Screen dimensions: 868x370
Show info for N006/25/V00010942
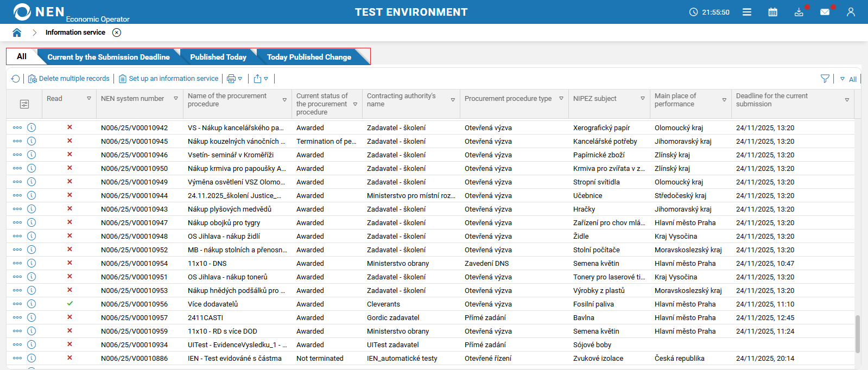(x=31, y=127)
